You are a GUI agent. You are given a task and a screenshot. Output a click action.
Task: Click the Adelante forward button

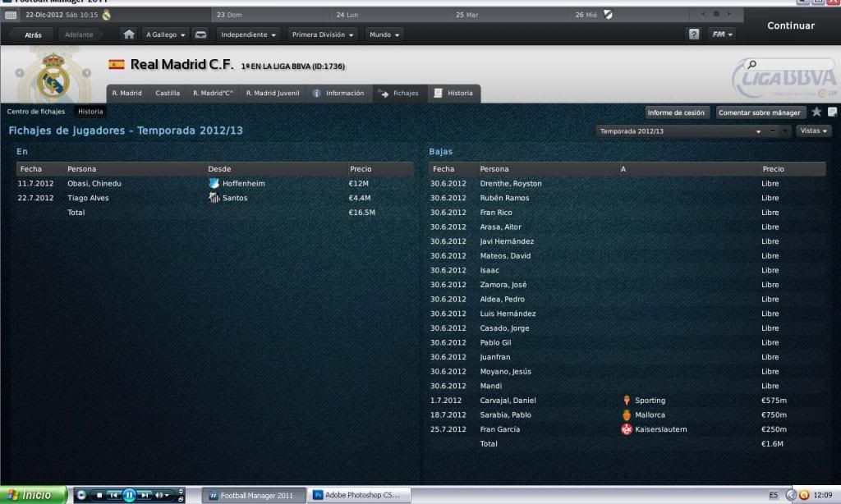tap(79, 34)
